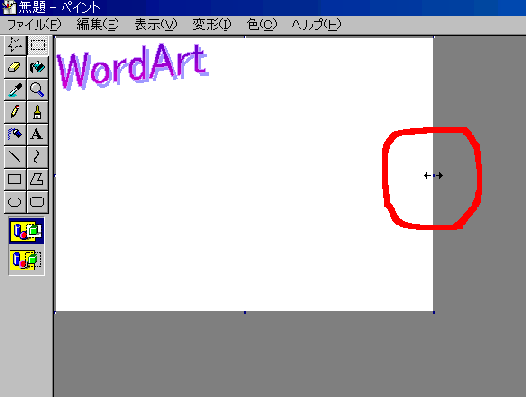Screen dimensions: 526x397
Task: Open the 変形(I) menu
Action: [x=212, y=24]
